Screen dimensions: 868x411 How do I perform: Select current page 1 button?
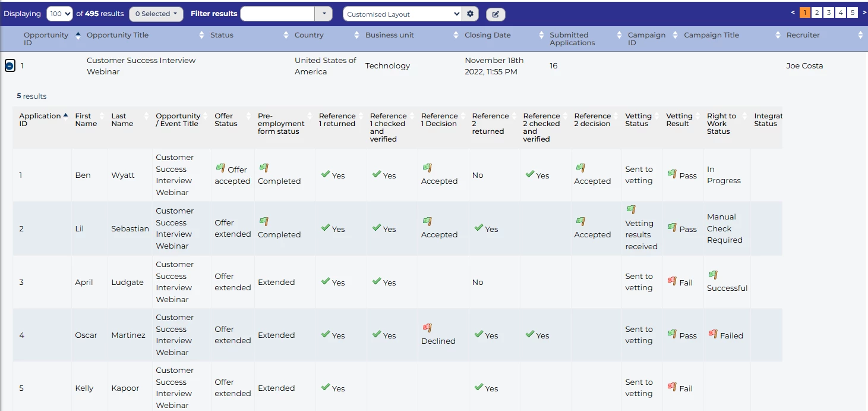tap(805, 12)
